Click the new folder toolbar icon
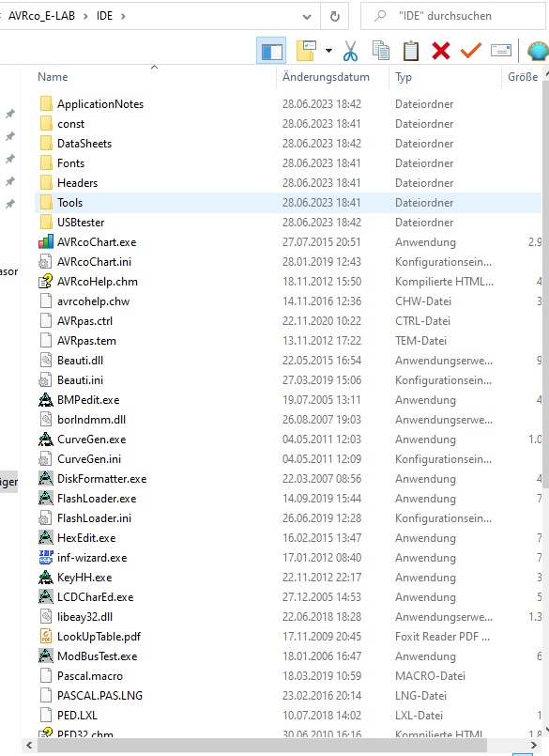Image resolution: width=549 pixels, height=756 pixels. tap(306, 51)
